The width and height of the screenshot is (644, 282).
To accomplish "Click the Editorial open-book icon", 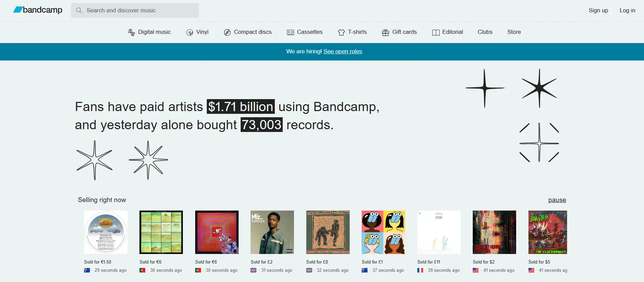I will point(435,32).
